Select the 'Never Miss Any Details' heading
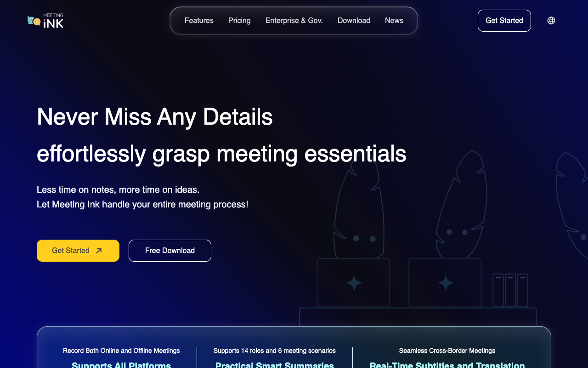Image resolution: width=588 pixels, height=368 pixels. click(x=155, y=117)
